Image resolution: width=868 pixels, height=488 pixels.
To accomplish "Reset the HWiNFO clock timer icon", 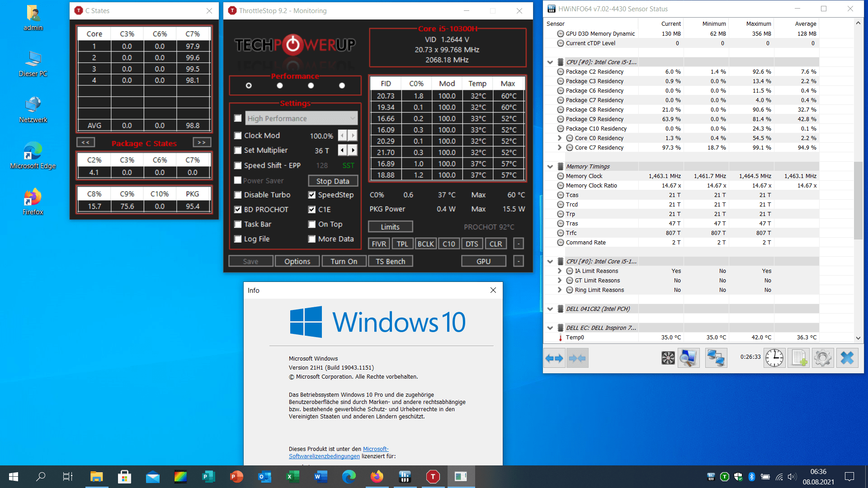I will [x=774, y=358].
